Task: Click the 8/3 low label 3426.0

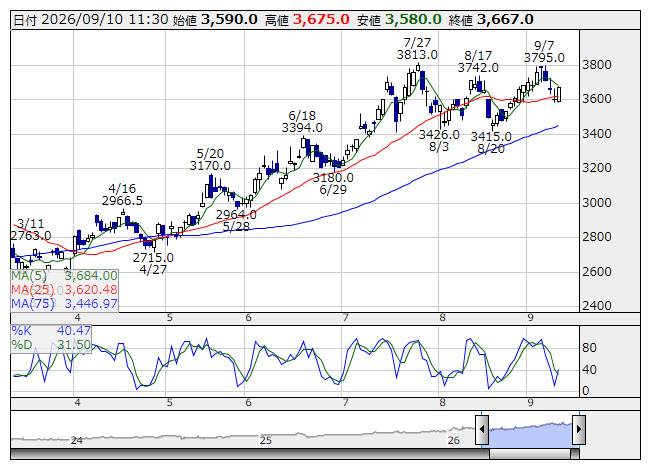Action: [439, 135]
